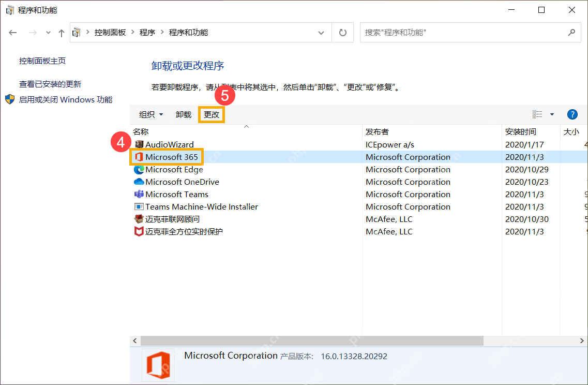This screenshot has width=588, height=385.
Task: Sort by the 名称 column header
Action: (x=141, y=132)
